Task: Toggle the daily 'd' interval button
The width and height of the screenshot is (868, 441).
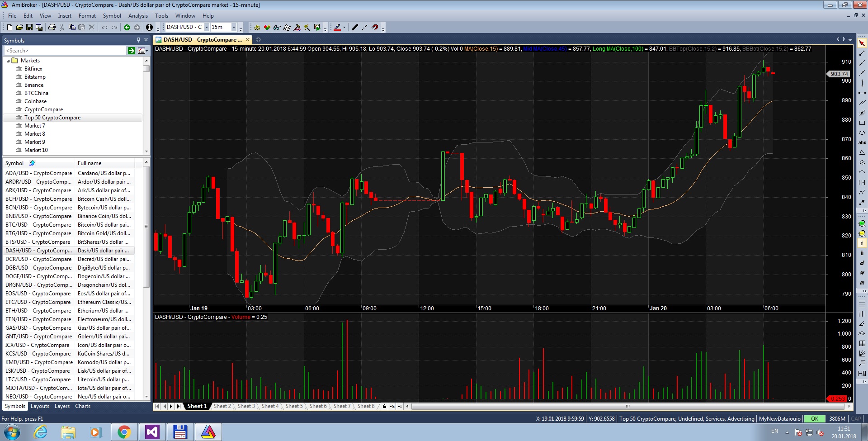Action: [x=862, y=263]
